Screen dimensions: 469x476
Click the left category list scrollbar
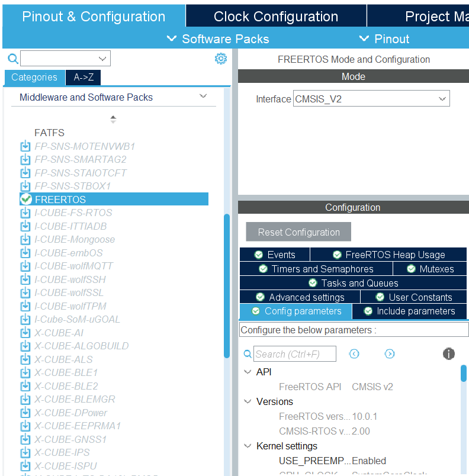227,286
